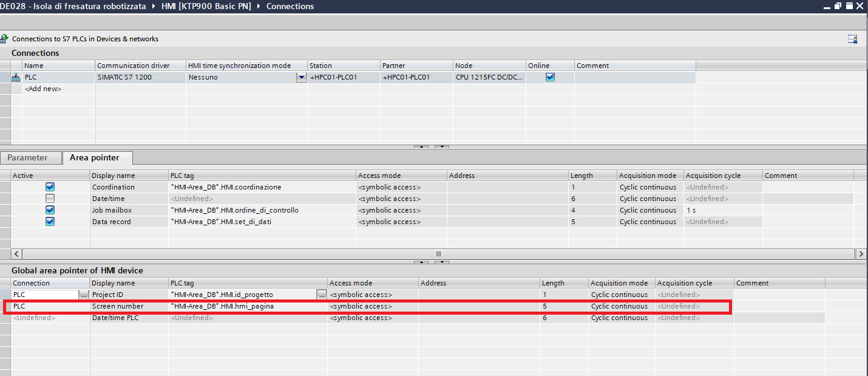
Task: Disable the Coordination area pointer checkbox
Action: pos(50,187)
